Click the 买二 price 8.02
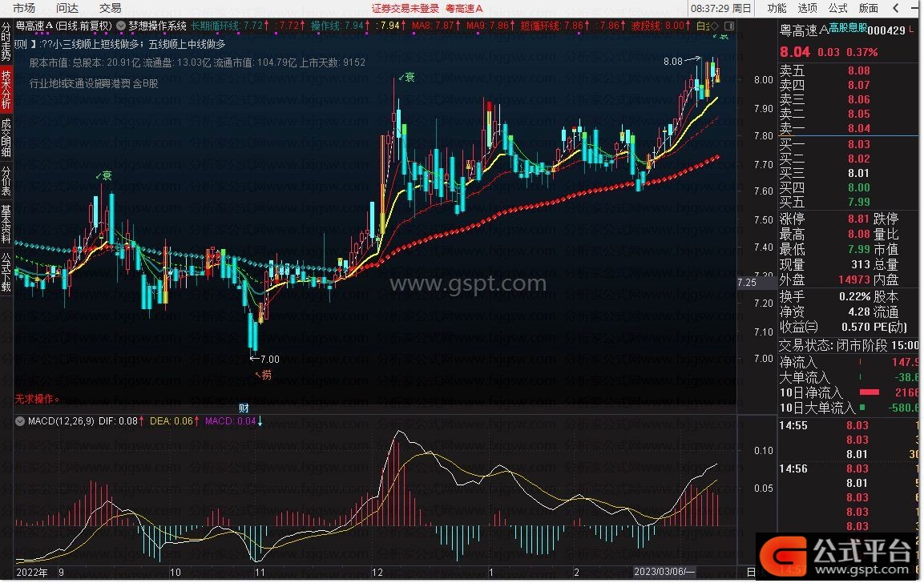 coord(858,159)
